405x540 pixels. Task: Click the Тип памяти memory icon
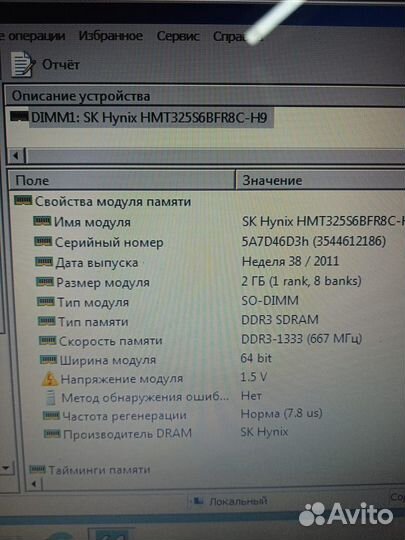pyautogui.click(x=46, y=321)
